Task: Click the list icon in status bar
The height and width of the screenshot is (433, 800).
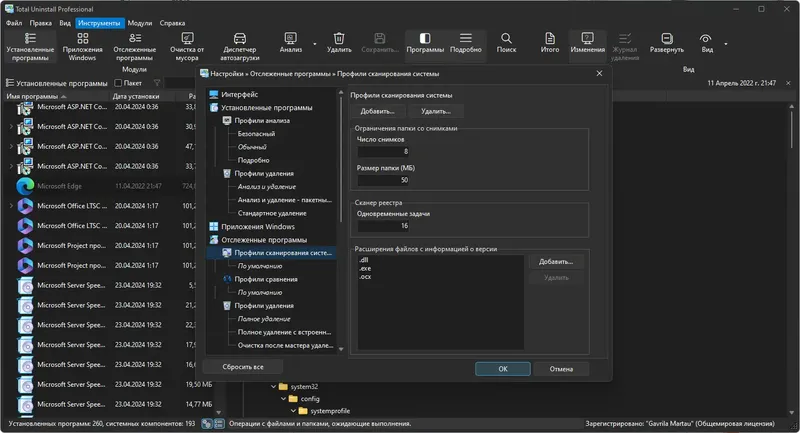Action: pyautogui.click(x=219, y=424)
